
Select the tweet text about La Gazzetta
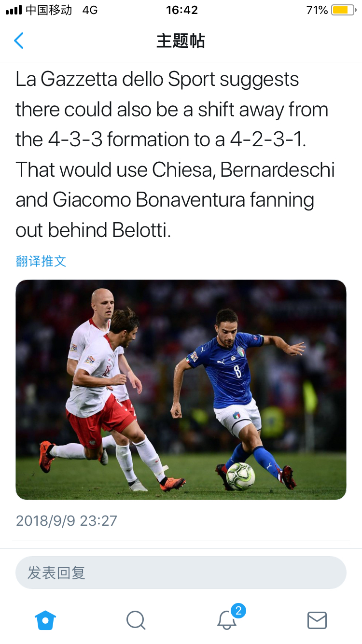click(175, 154)
